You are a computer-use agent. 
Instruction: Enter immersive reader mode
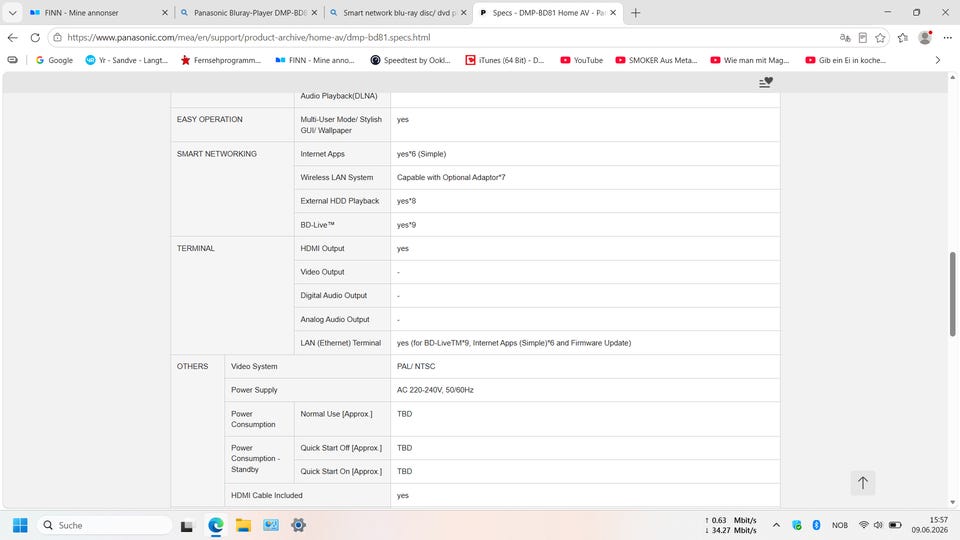(x=863, y=37)
